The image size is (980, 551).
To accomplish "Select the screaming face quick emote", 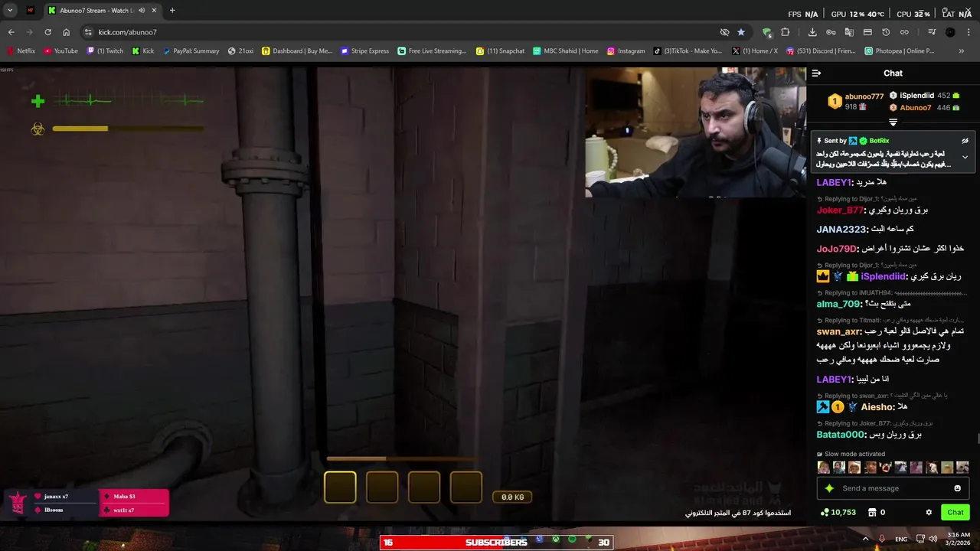I will (886, 467).
